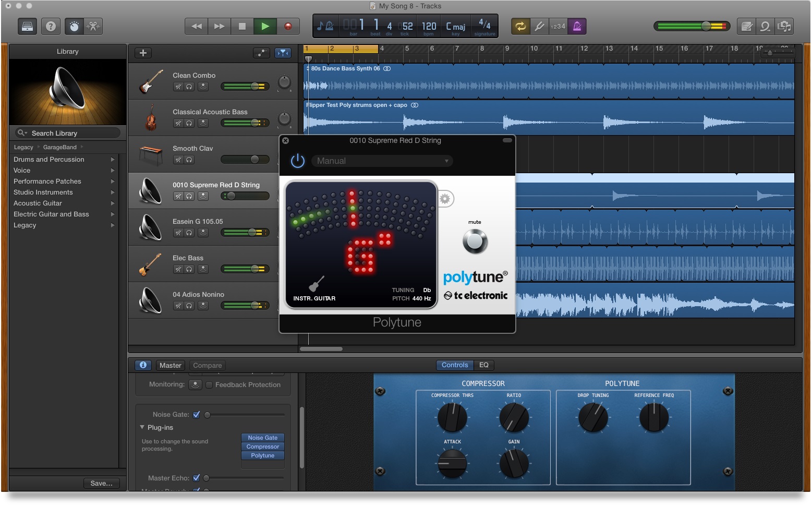This screenshot has width=812, height=507.
Task: Expand the Voice library category
Action: coord(112,171)
